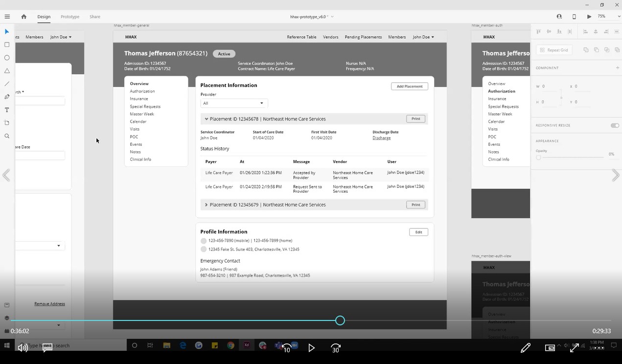Click the Add Placement button
622x364 pixels.
coord(410,86)
